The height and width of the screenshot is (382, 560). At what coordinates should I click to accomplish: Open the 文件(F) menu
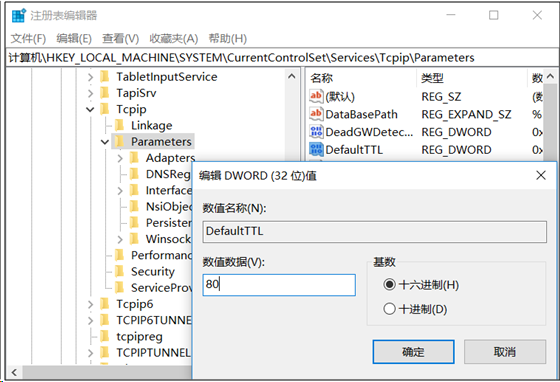[x=28, y=38]
